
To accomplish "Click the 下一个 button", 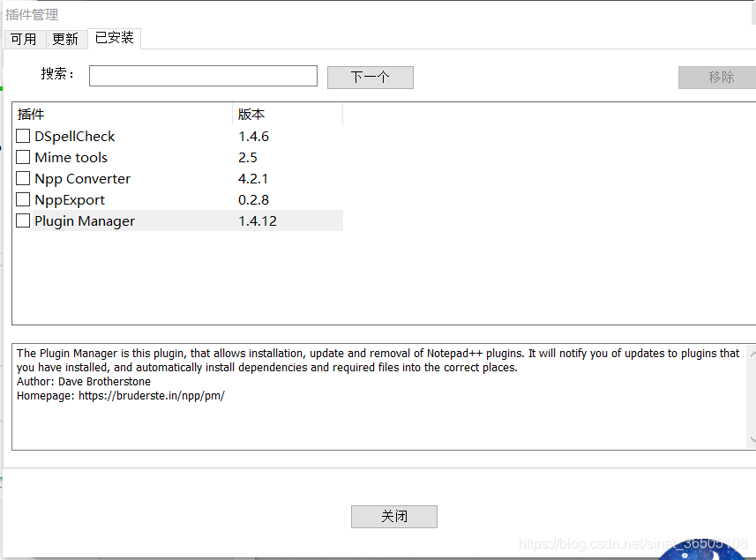I will point(371,77).
